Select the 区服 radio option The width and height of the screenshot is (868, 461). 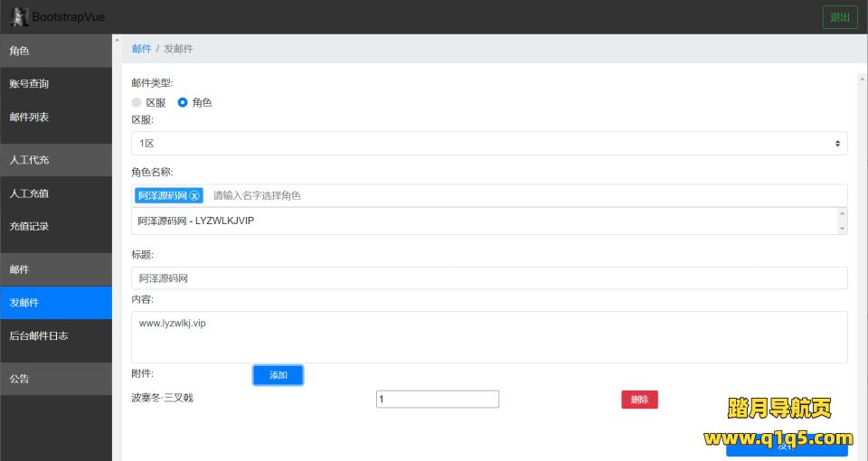point(137,103)
